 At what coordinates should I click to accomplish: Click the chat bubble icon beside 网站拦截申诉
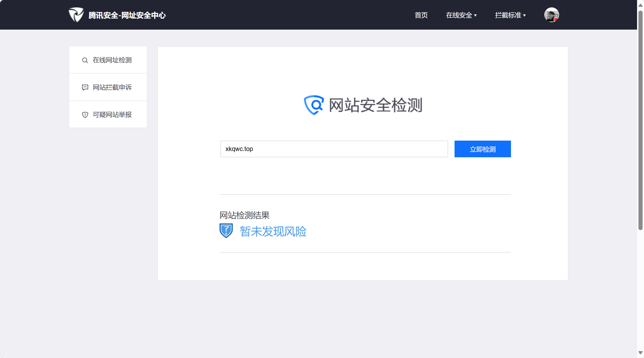click(85, 87)
